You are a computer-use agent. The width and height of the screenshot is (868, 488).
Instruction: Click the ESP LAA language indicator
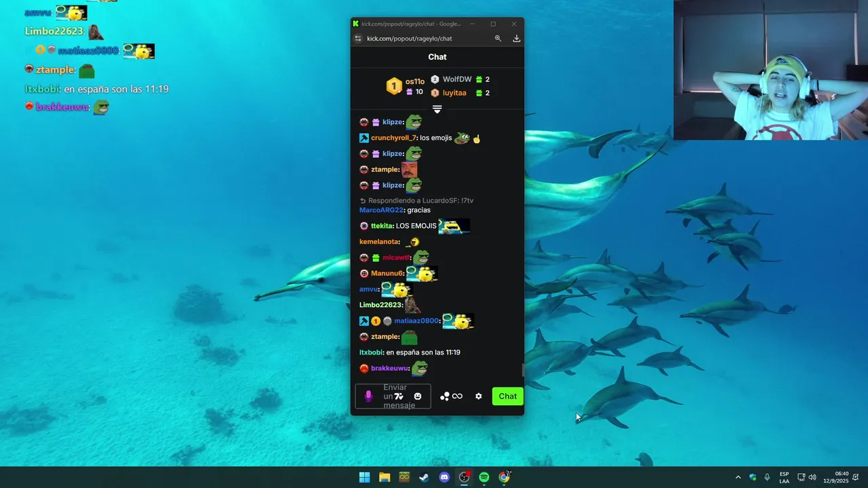tap(785, 477)
